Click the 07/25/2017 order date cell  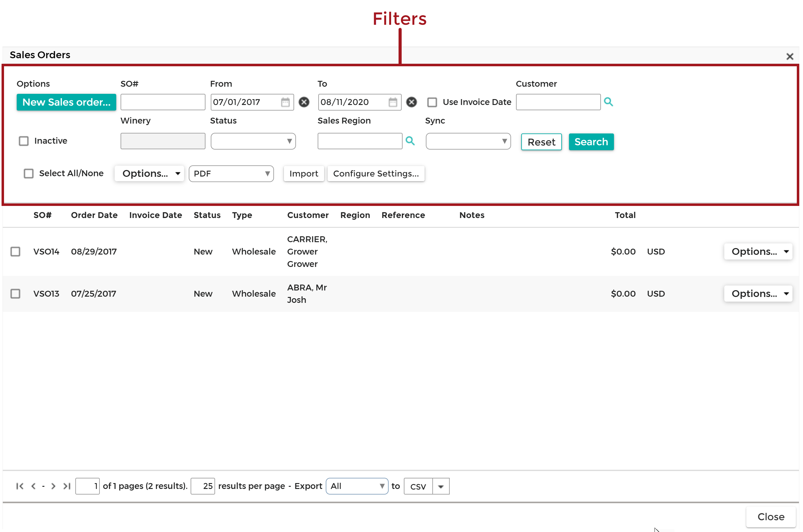tap(94, 294)
